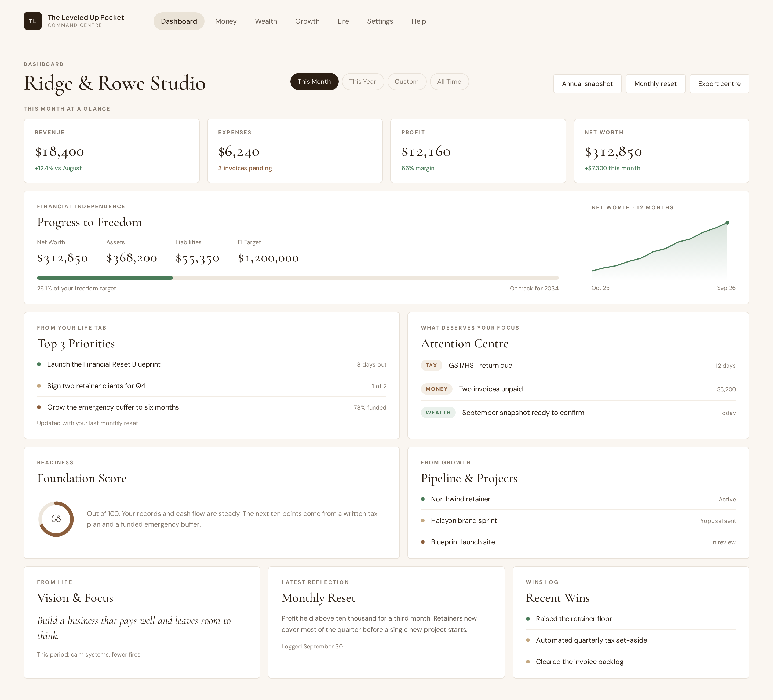773x700 pixels.
Task: Click the freedom target progress bar
Action: point(298,278)
